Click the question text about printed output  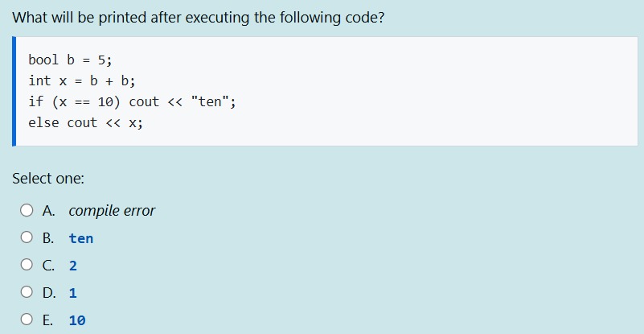199,18
